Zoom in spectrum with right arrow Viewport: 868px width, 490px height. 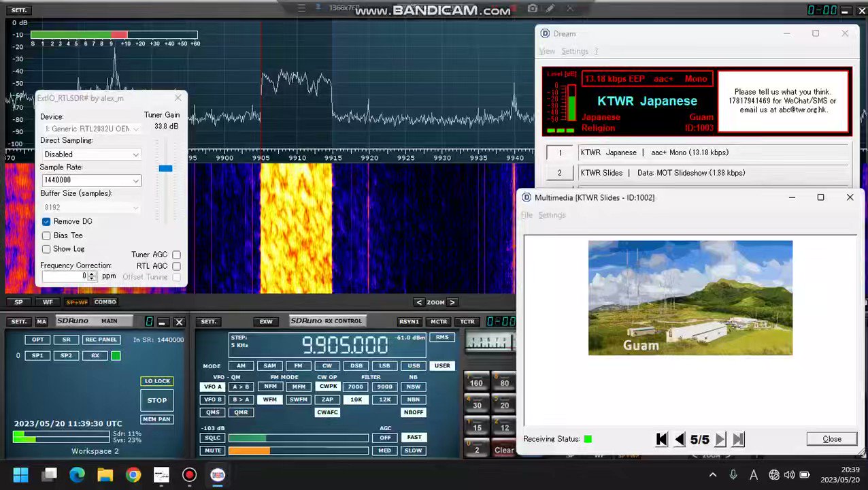tap(452, 302)
